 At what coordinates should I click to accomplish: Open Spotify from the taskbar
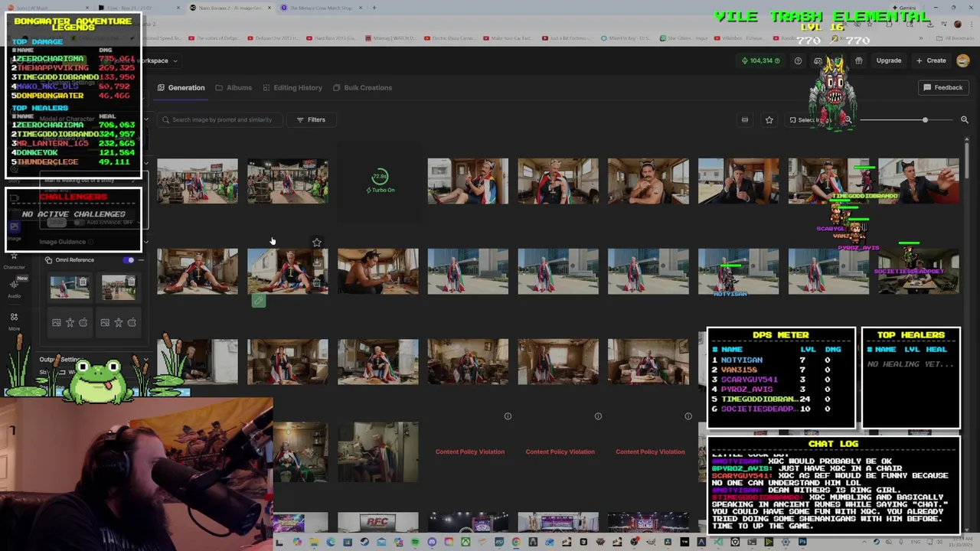point(415,543)
